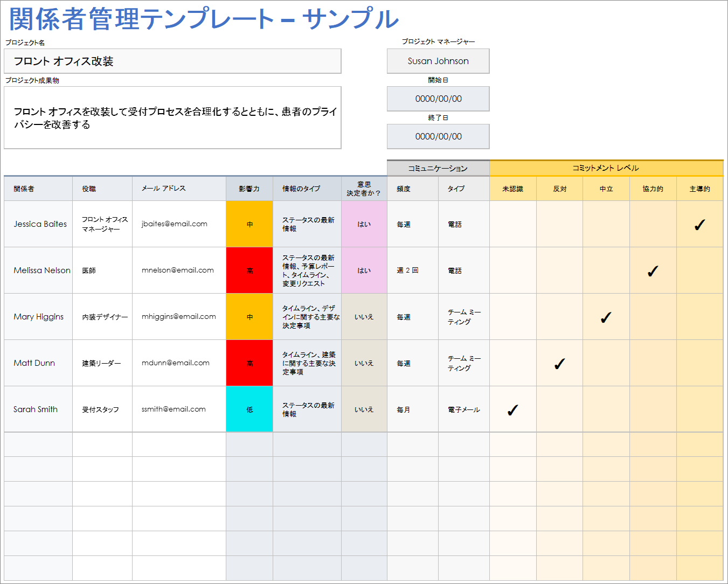Click the コミットメント レベル group header
Image resolution: width=728 pixels, height=584 pixels.
pyautogui.click(x=606, y=168)
